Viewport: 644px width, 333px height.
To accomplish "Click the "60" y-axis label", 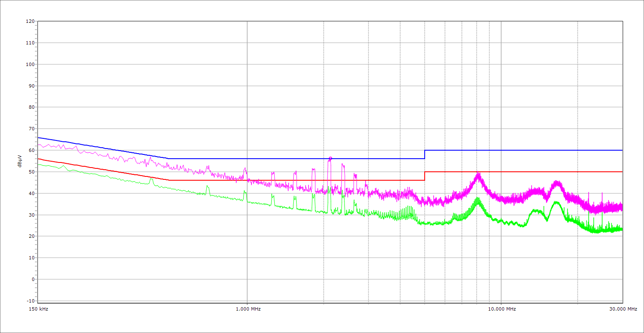I will pyautogui.click(x=31, y=150).
